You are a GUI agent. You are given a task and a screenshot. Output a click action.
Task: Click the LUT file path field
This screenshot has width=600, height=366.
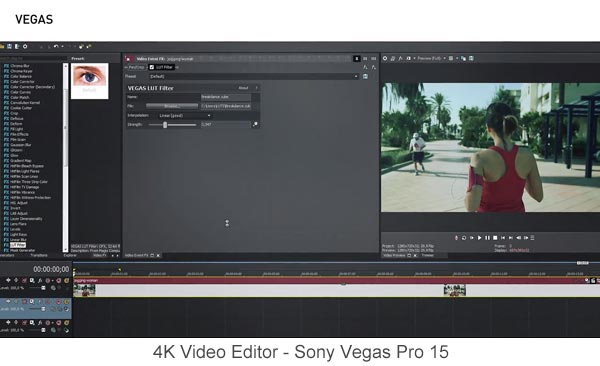click(226, 106)
